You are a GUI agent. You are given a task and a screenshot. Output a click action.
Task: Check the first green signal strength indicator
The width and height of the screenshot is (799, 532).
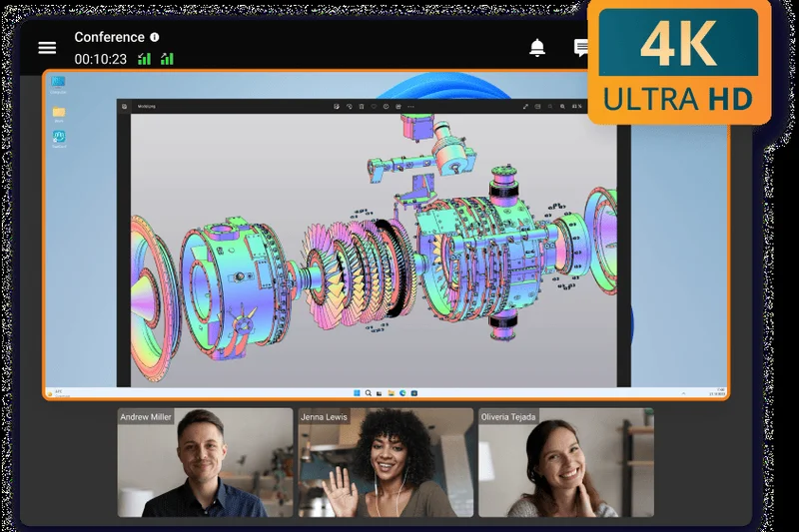click(x=145, y=59)
